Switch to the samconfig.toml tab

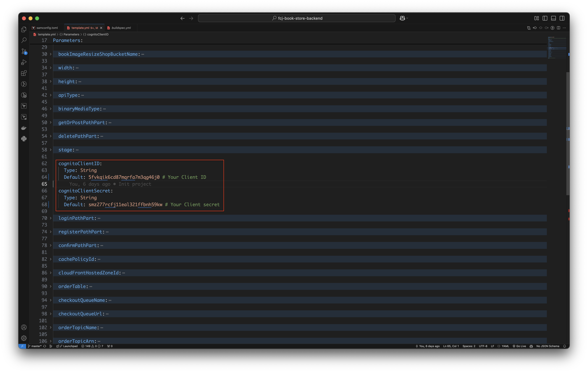(47, 28)
